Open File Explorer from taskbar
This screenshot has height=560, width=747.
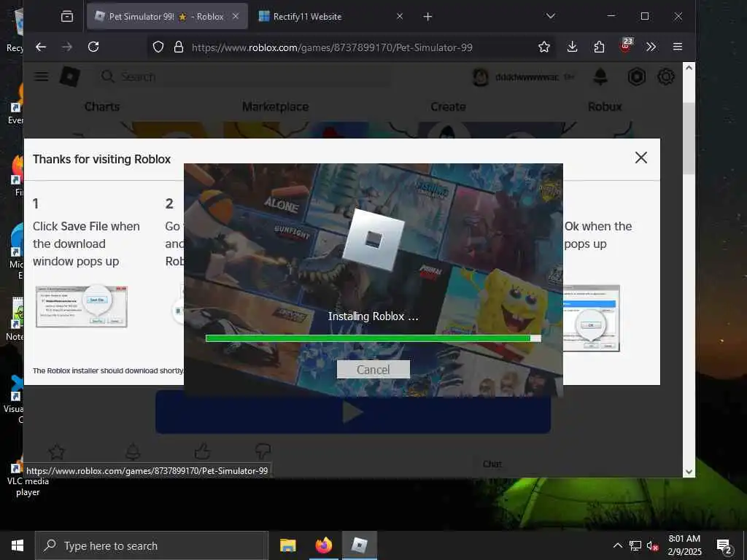(287, 545)
